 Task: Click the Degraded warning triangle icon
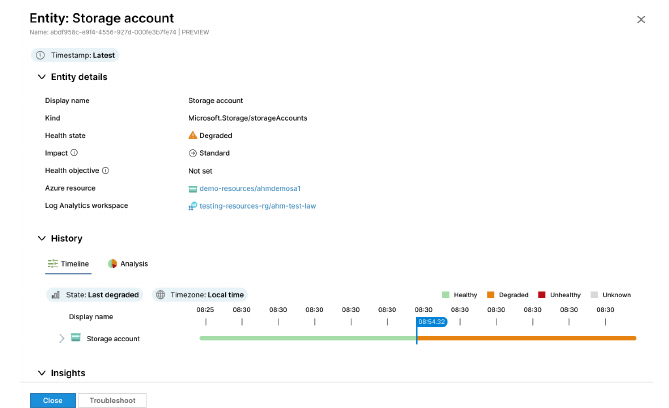pos(193,135)
